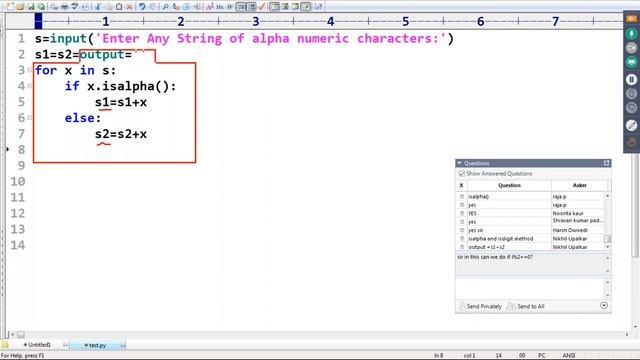
Task: Collapse the fold marker on line 3
Action: 30,70
